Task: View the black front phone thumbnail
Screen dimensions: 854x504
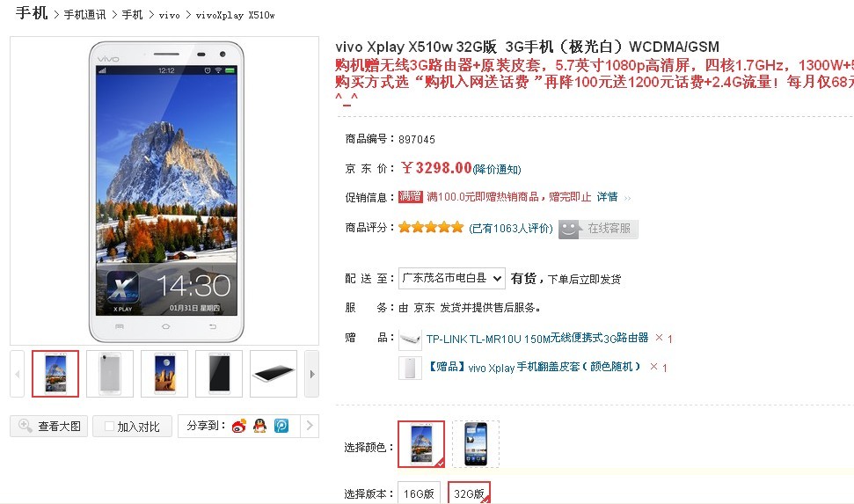Action: click(x=219, y=374)
